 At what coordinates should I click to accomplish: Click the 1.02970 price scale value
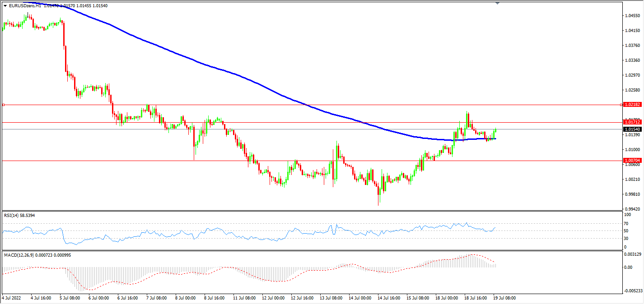click(632, 75)
